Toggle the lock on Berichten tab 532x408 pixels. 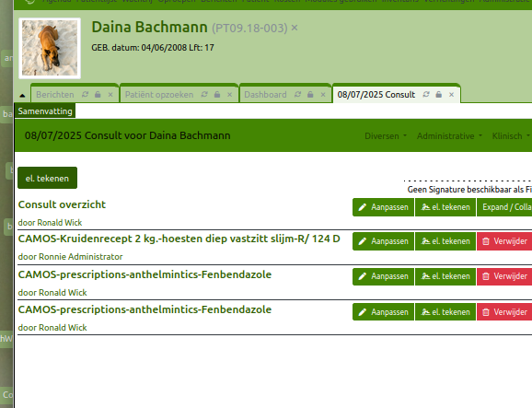click(98, 95)
